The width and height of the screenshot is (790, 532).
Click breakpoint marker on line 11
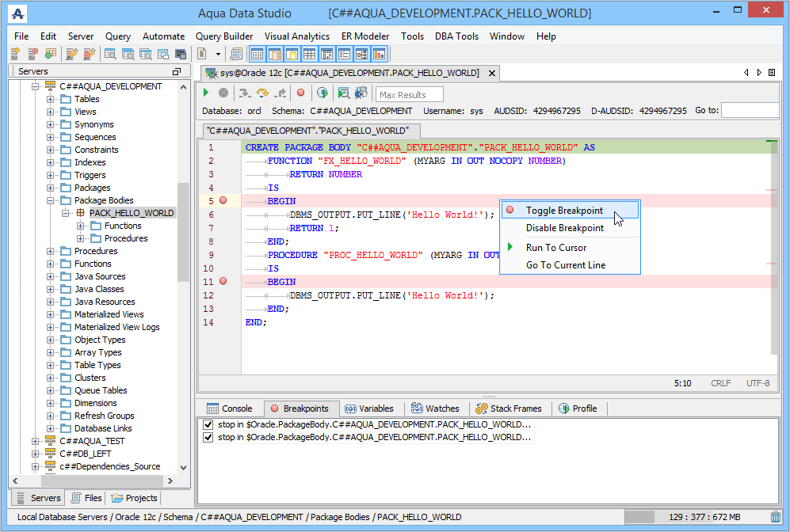pos(223,282)
